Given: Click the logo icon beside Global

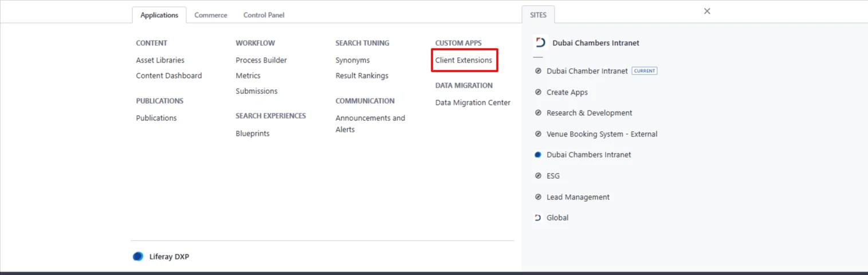Looking at the screenshot, I should pos(537,218).
